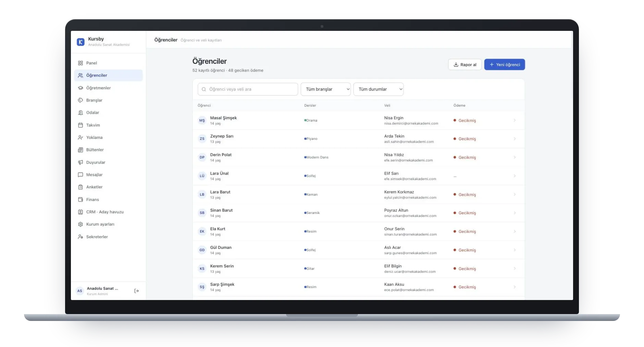The image size is (644, 347).
Task: Click the Bültenler newspaper icon
Action: (80, 150)
